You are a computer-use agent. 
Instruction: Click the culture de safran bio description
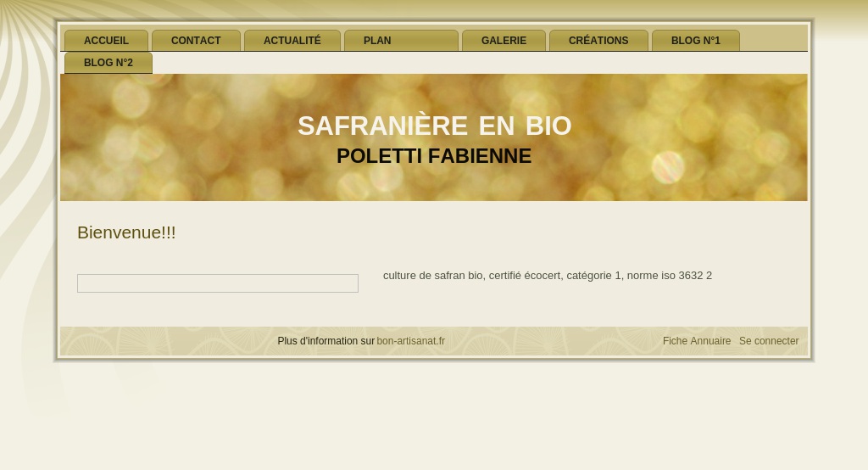548,276
